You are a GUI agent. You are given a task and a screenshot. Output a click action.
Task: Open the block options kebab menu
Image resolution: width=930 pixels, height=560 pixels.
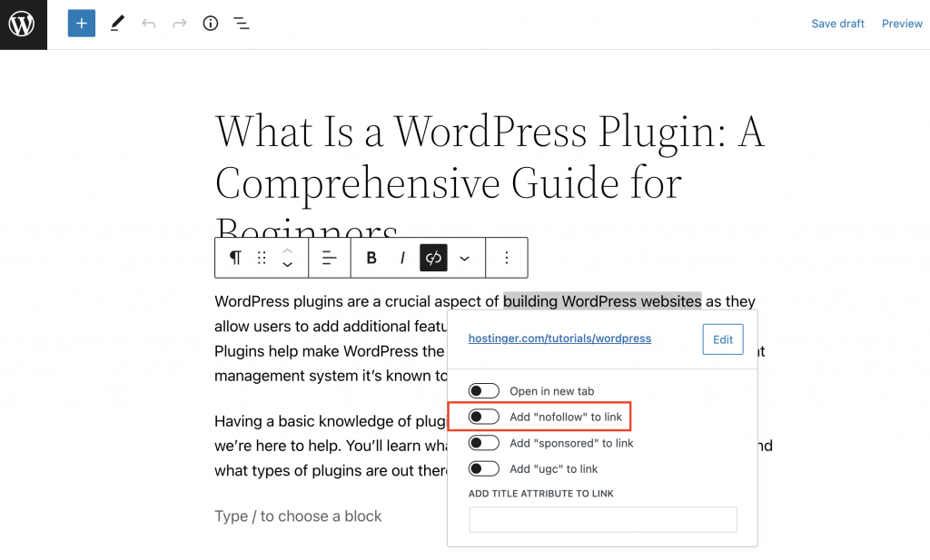(x=506, y=257)
